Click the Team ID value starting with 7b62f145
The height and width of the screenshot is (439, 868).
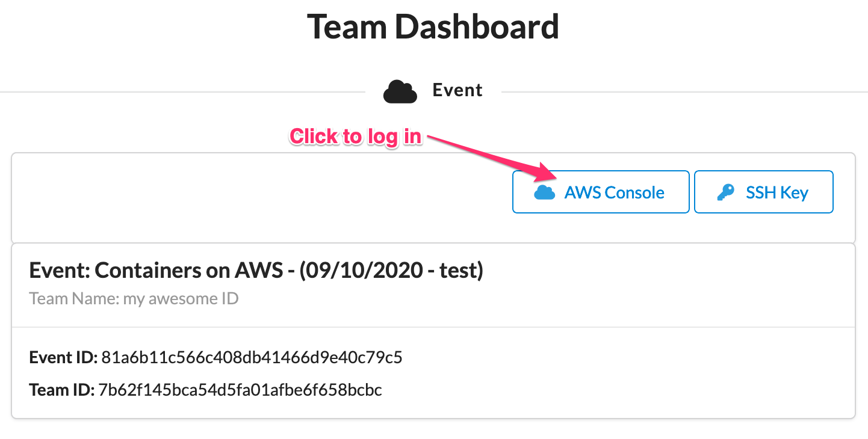pyautogui.click(x=240, y=390)
